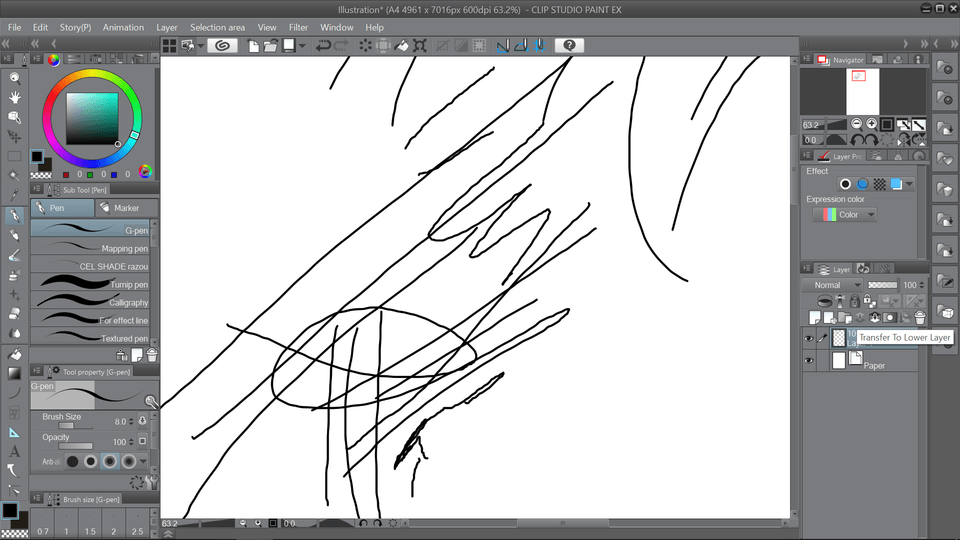Select the Gradient tool
960x540 pixels.
(14, 373)
